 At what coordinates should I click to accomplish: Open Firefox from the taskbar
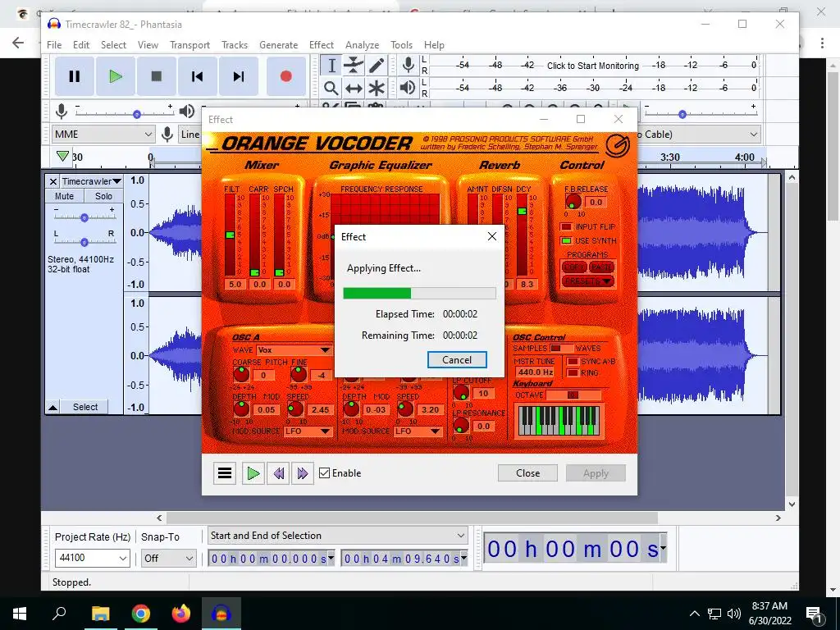[181, 614]
